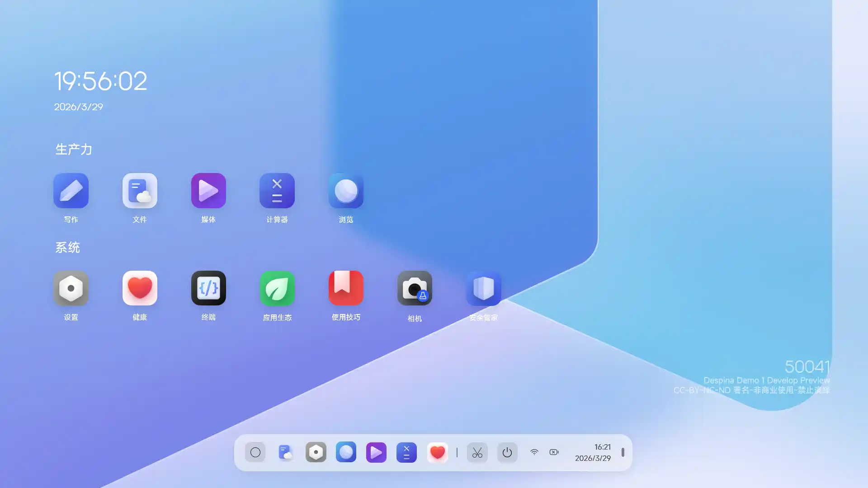Screen dimensions: 868x488
Task: Open the 应用生态 app store icon
Action: 277,288
